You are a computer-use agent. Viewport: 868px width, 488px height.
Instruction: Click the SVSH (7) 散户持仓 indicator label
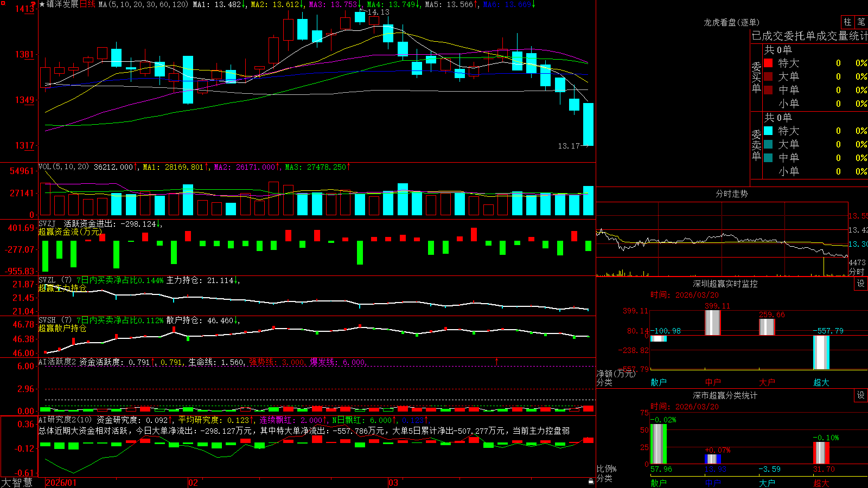pos(55,320)
